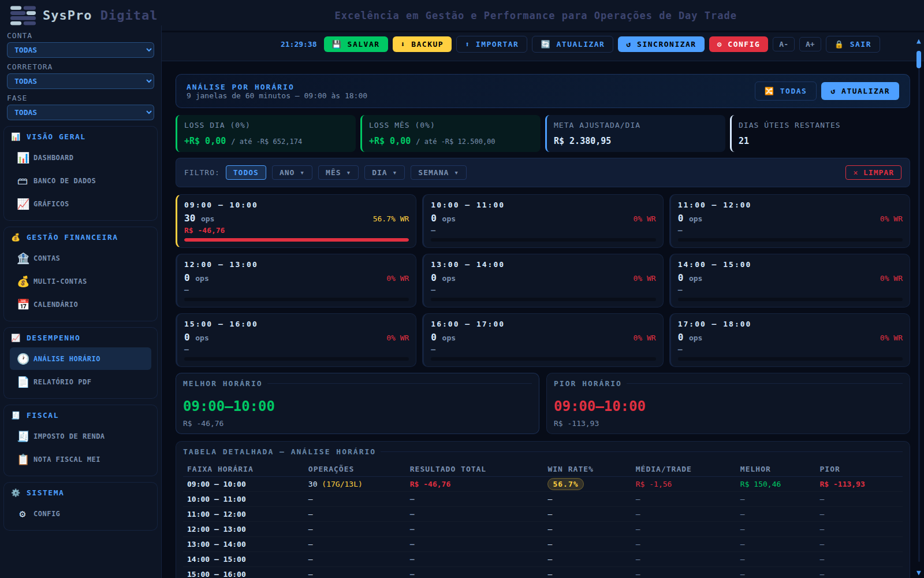This screenshot has height=578, width=924.
Task: Click the Banco de Dados sidebar icon
Action: 23,181
